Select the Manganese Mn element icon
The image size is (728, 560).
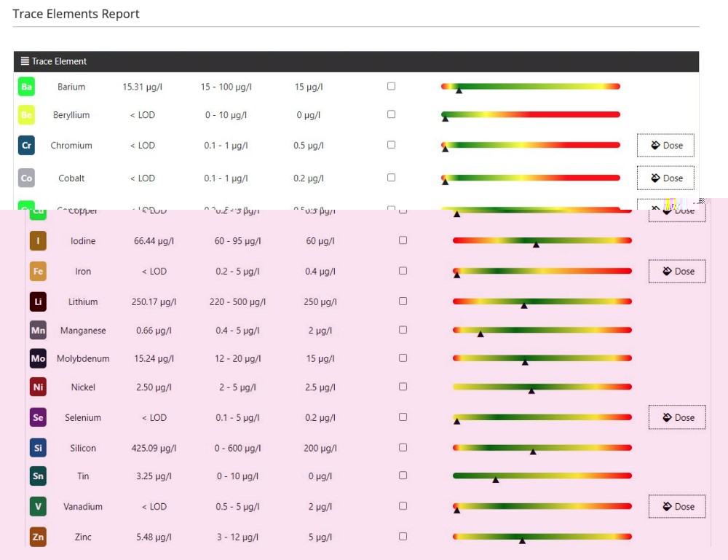pyautogui.click(x=38, y=331)
